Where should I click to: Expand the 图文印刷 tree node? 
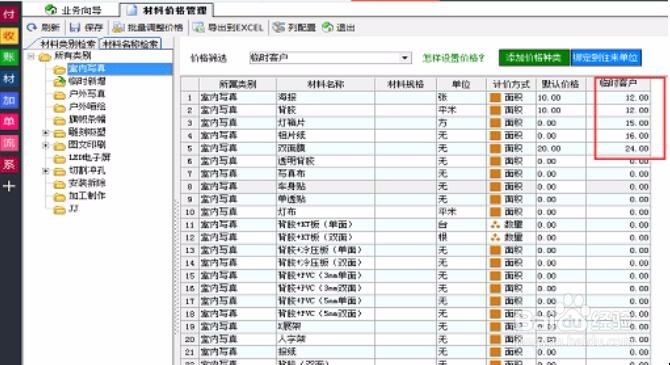(45, 146)
